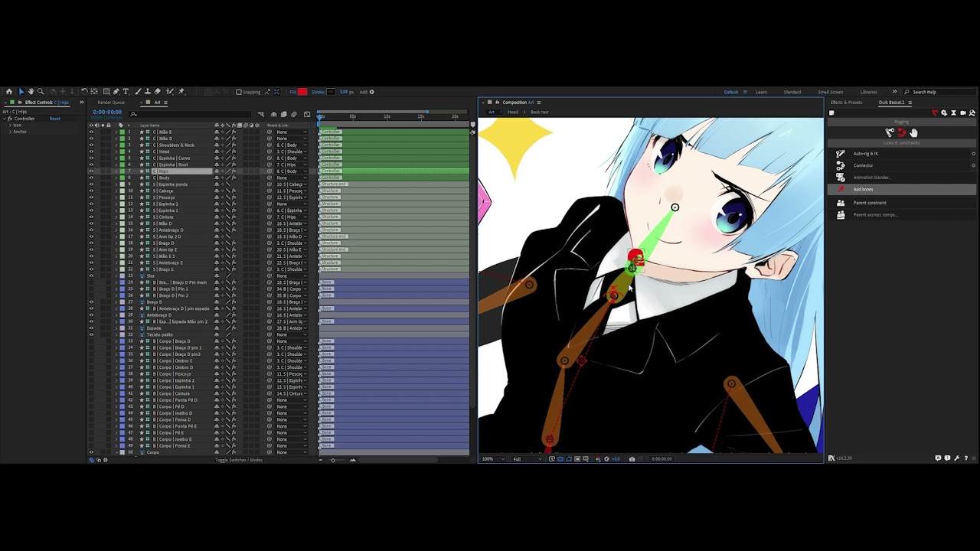Screen dimensions: 980x551
Task: Expand the Anchor property in Effect Controls
Action: pos(10,132)
